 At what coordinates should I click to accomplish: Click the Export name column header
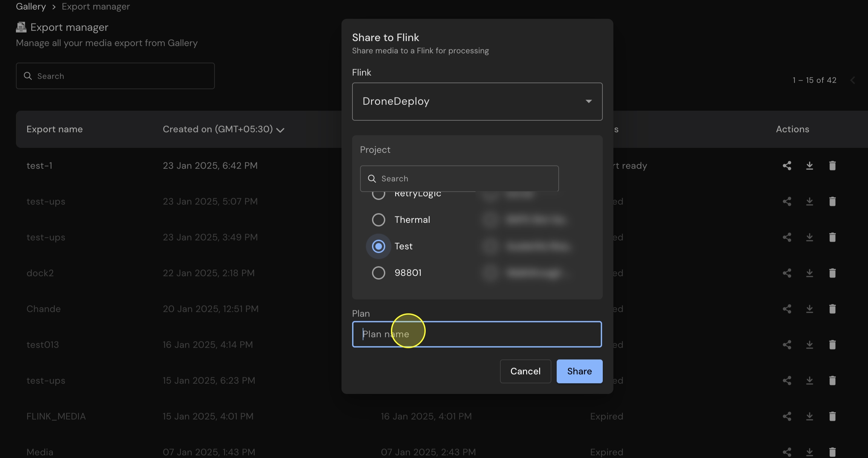click(x=54, y=129)
